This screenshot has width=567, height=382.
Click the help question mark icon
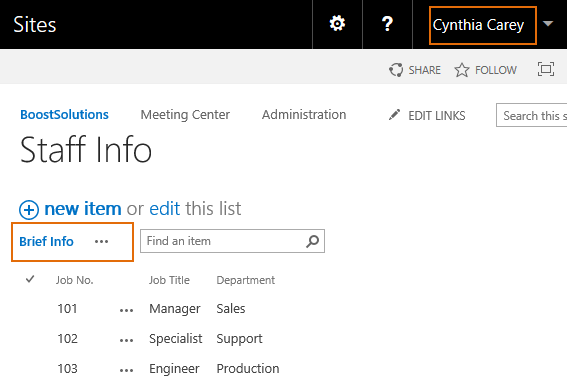[387, 24]
